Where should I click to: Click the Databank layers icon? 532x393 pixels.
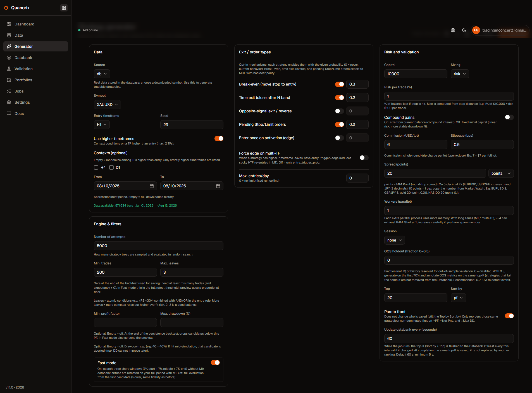click(x=9, y=58)
